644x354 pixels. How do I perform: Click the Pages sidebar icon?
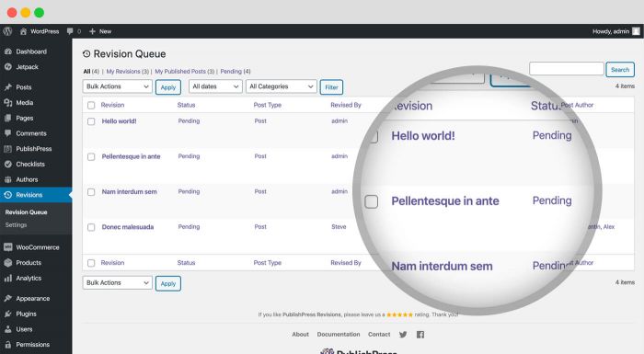(7, 118)
